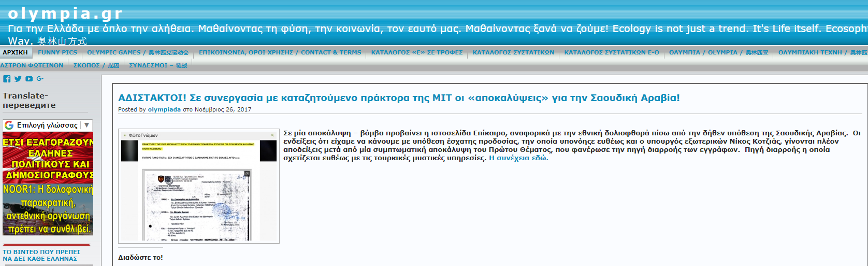Open the Facebook social icon
The height and width of the screenshot is (266, 868).
[7, 79]
